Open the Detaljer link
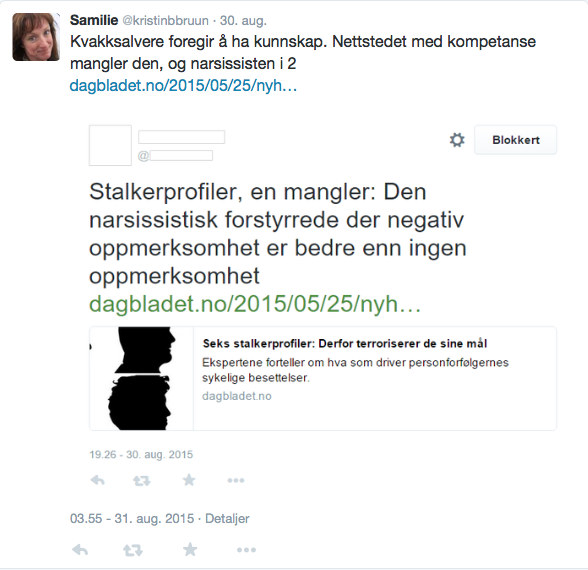The image size is (588, 570). coord(227,519)
